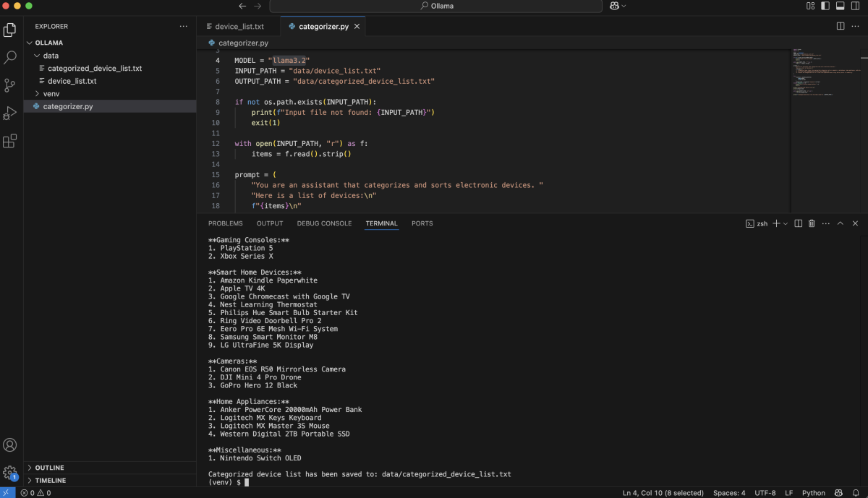The image size is (868, 498).
Task: Click Ln 4, Col 10 status bar entry
Action: click(x=663, y=493)
